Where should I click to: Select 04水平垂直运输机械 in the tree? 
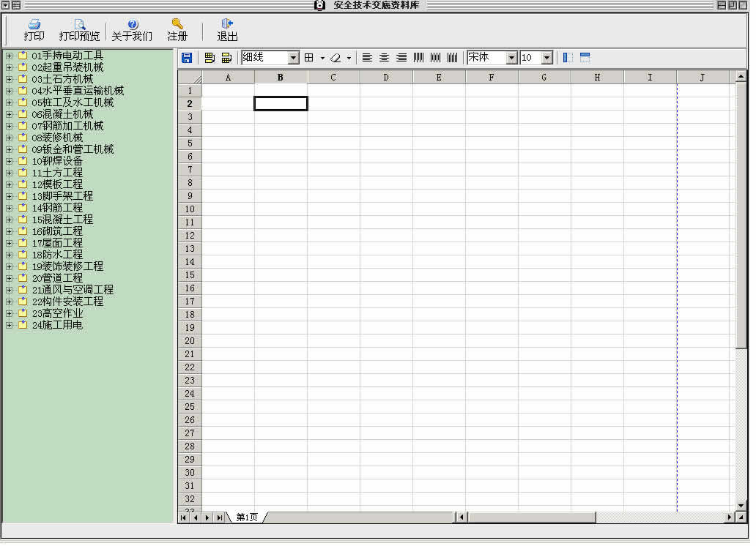coord(78,91)
